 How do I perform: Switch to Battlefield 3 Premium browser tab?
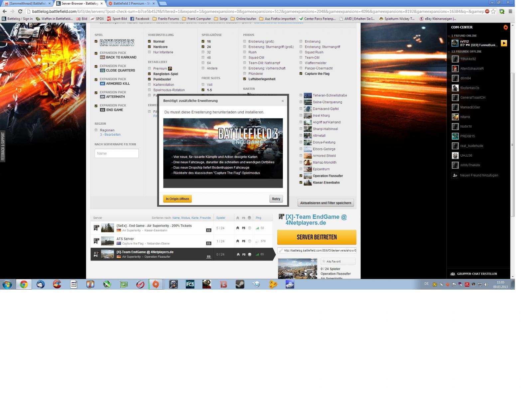(x=131, y=3)
